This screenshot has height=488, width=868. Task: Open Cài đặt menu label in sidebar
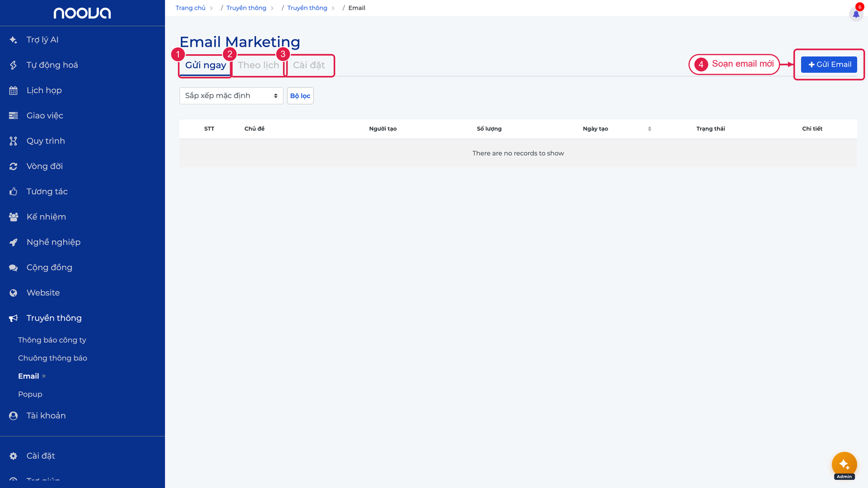[41, 456]
